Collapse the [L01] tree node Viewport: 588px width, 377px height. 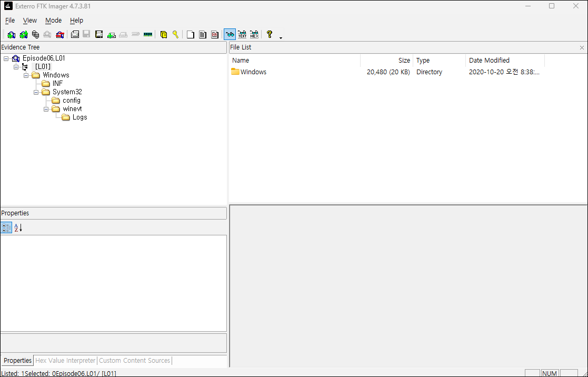click(16, 67)
